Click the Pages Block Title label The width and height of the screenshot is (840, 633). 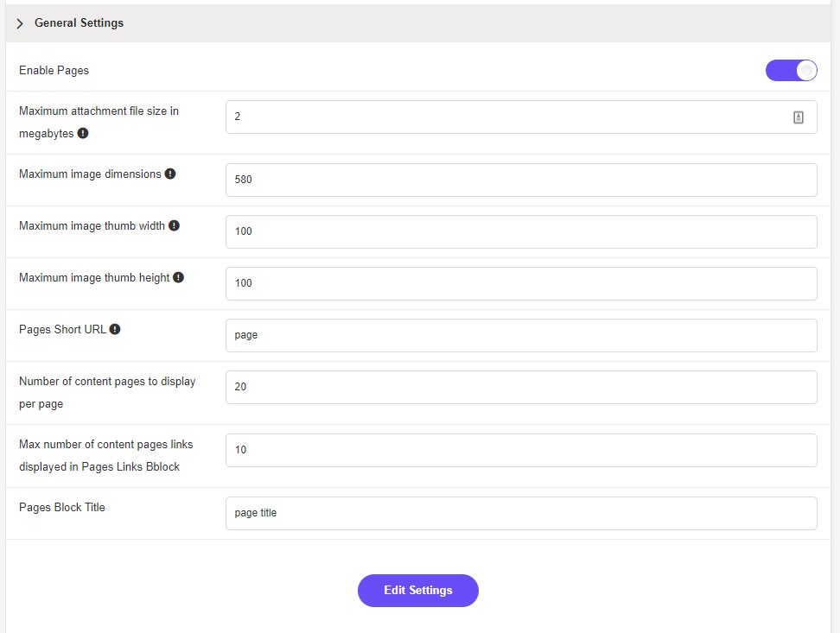62,507
